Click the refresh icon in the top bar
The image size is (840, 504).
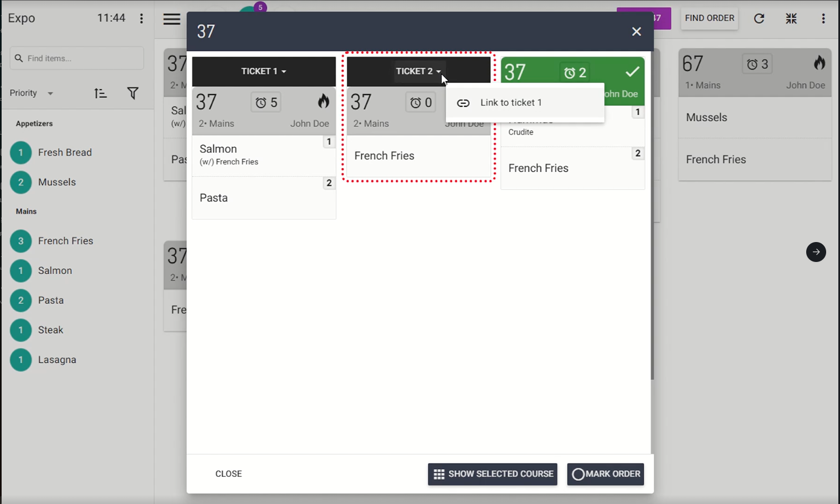[759, 18]
